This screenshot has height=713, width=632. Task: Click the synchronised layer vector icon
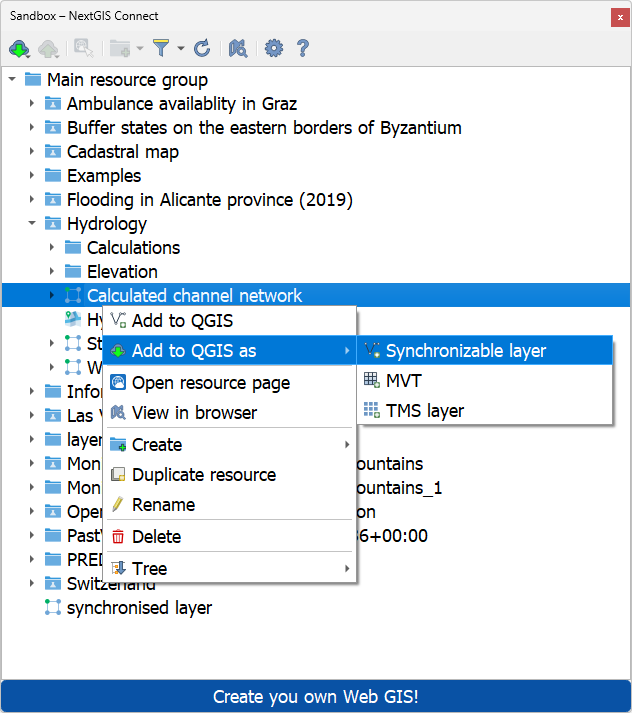pos(53,608)
